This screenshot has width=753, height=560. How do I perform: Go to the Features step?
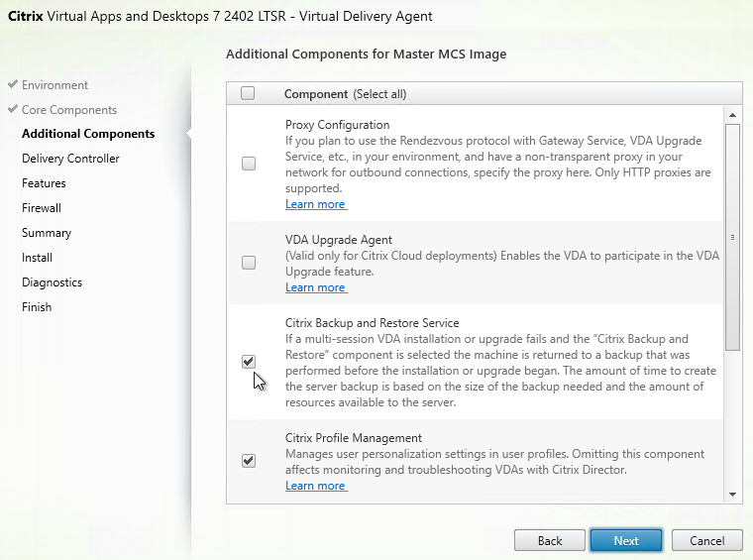(44, 183)
